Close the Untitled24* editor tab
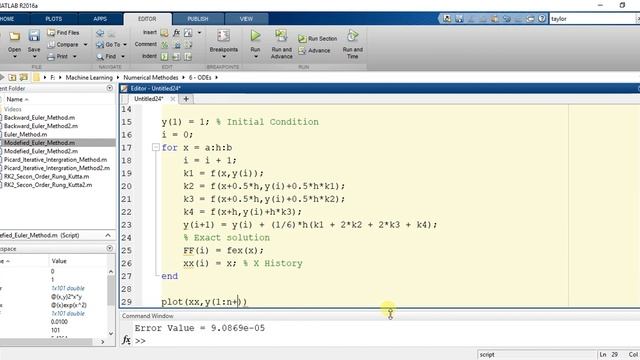Viewport: 640px width, 360px height. [173, 99]
